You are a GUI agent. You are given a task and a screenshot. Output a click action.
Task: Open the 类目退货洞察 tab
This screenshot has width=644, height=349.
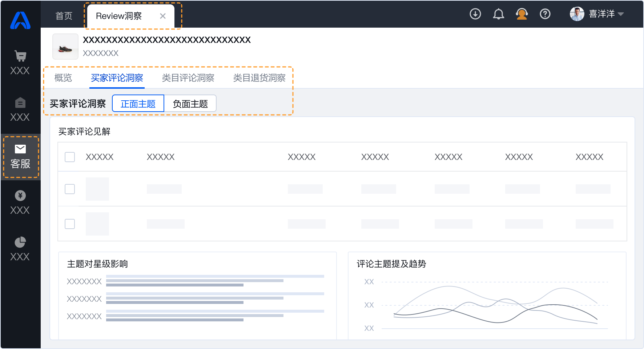[259, 78]
